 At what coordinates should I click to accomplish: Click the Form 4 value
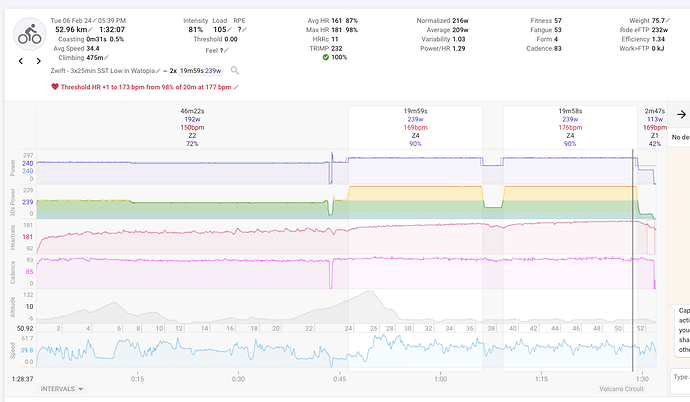556,39
